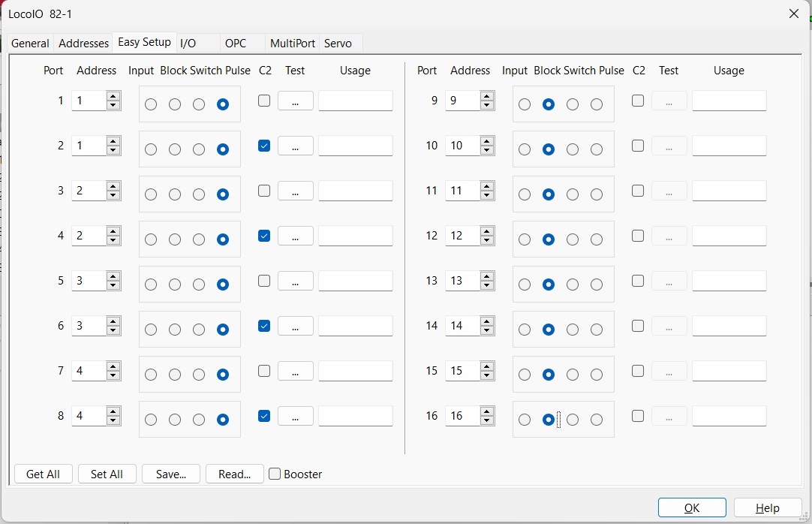The image size is (812, 524).
Task: Click the Save... button
Action: coord(170,474)
